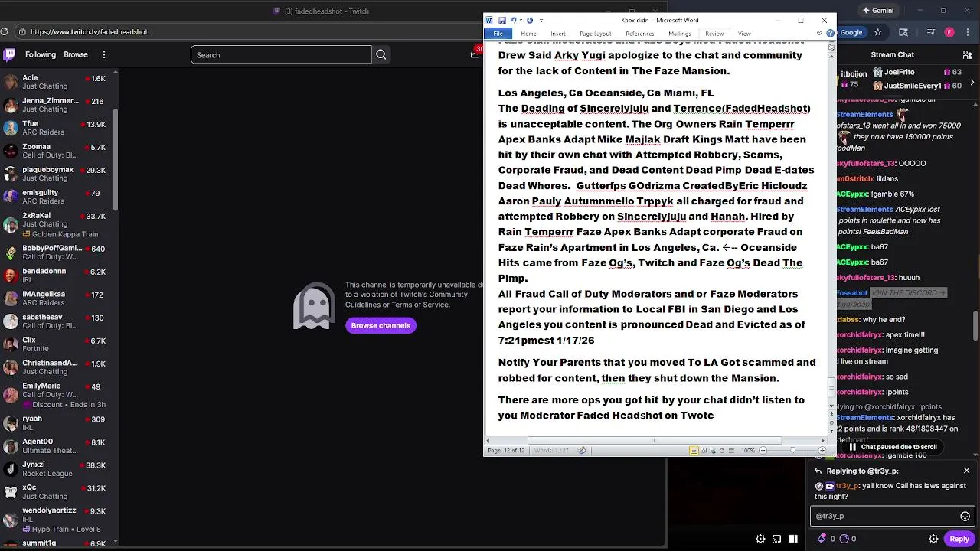
Task: Bookmark this page with the star icon
Action: click(x=878, y=32)
